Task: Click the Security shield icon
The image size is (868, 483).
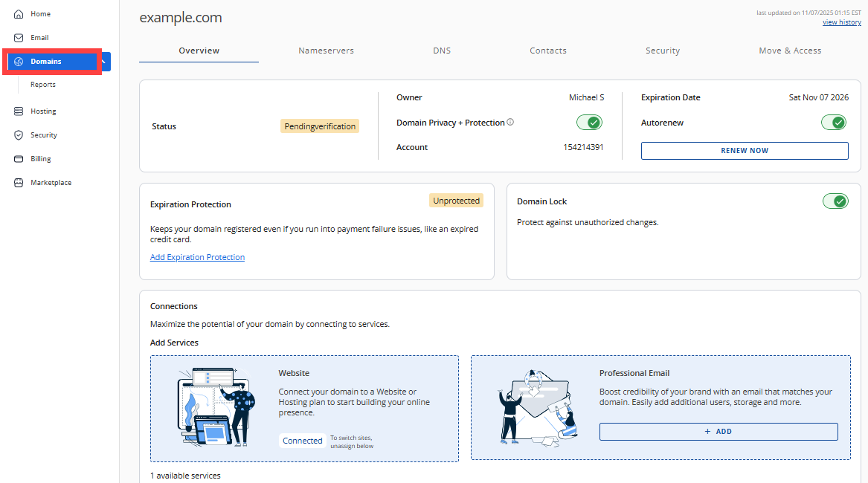Action: click(x=19, y=135)
